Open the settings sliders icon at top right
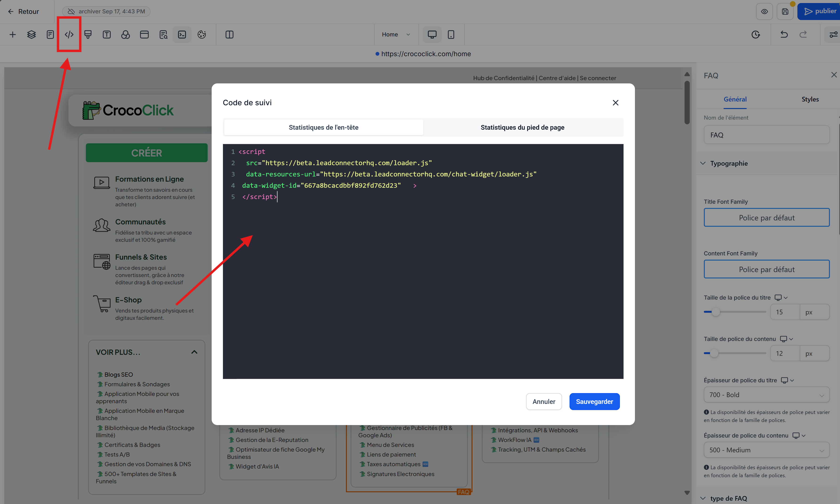840x504 pixels. (x=833, y=34)
